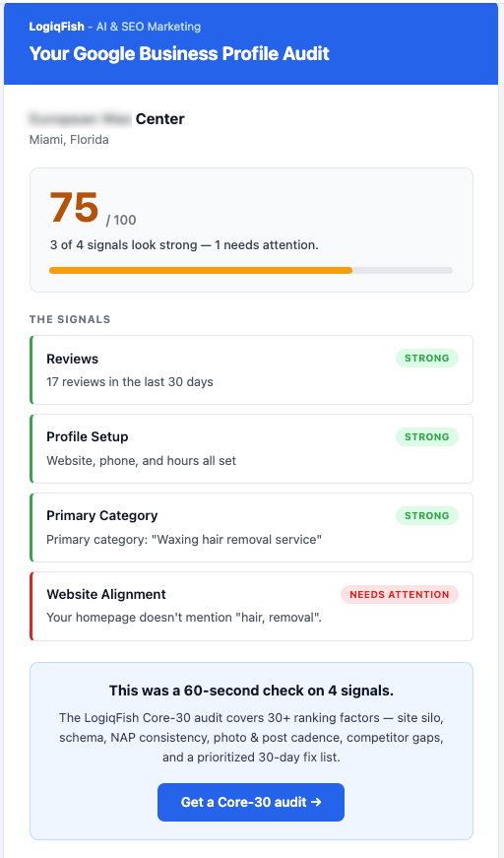This screenshot has width=504, height=858.
Task: Click the orange score progress bar
Action: coord(201,270)
